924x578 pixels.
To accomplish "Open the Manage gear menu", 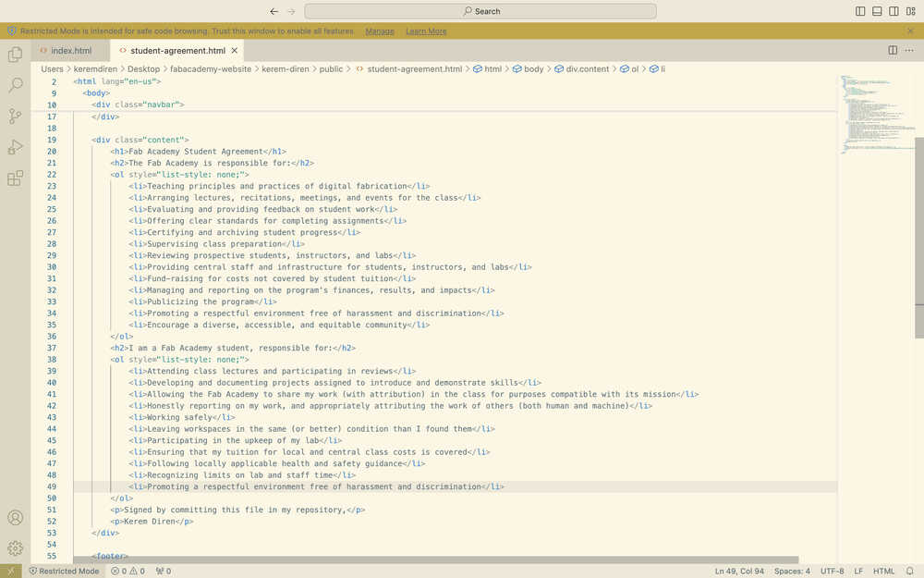I will pos(16,547).
